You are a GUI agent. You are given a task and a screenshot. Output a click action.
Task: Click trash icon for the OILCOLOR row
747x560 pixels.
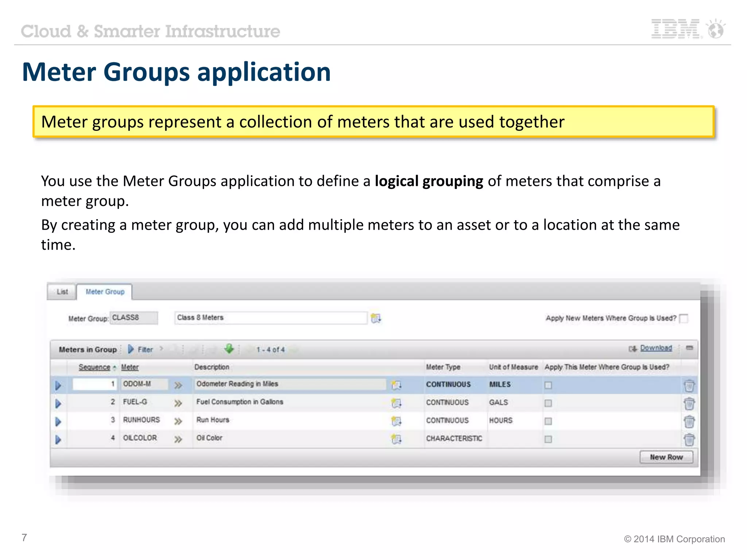(x=689, y=439)
